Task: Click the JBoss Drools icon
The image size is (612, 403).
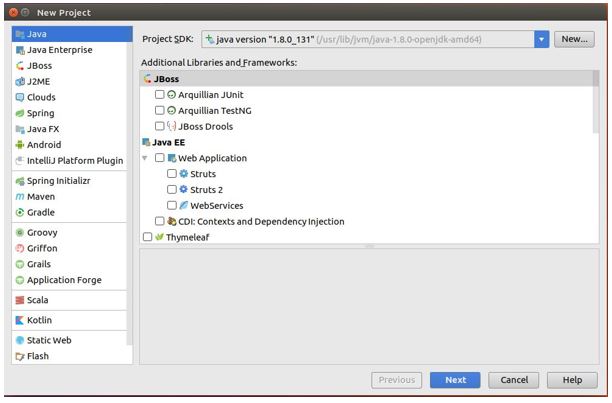Action: [x=171, y=126]
